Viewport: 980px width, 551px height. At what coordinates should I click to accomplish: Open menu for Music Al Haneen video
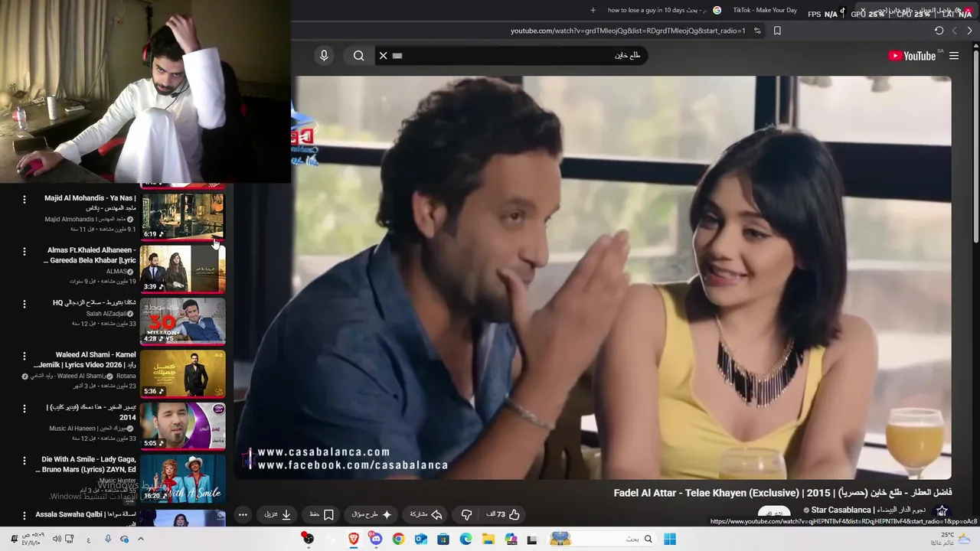coord(24,408)
